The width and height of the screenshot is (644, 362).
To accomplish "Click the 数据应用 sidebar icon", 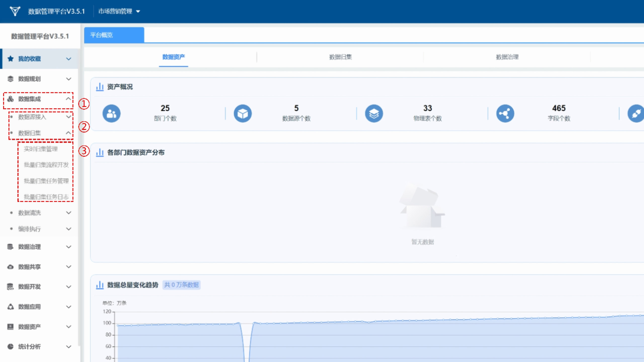I will coord(10,307).
